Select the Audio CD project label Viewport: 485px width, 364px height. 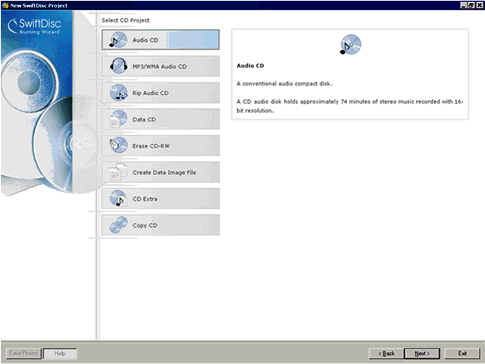click(x=145, y=40)
